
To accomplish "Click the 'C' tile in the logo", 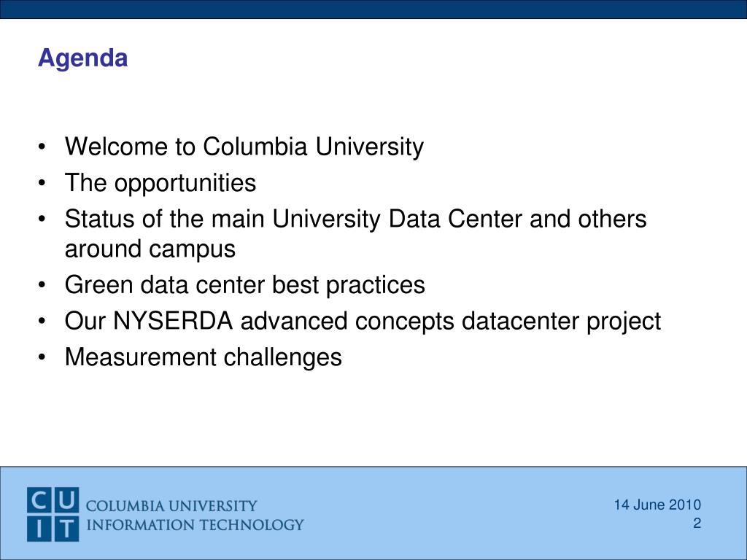I will point(39,500).
